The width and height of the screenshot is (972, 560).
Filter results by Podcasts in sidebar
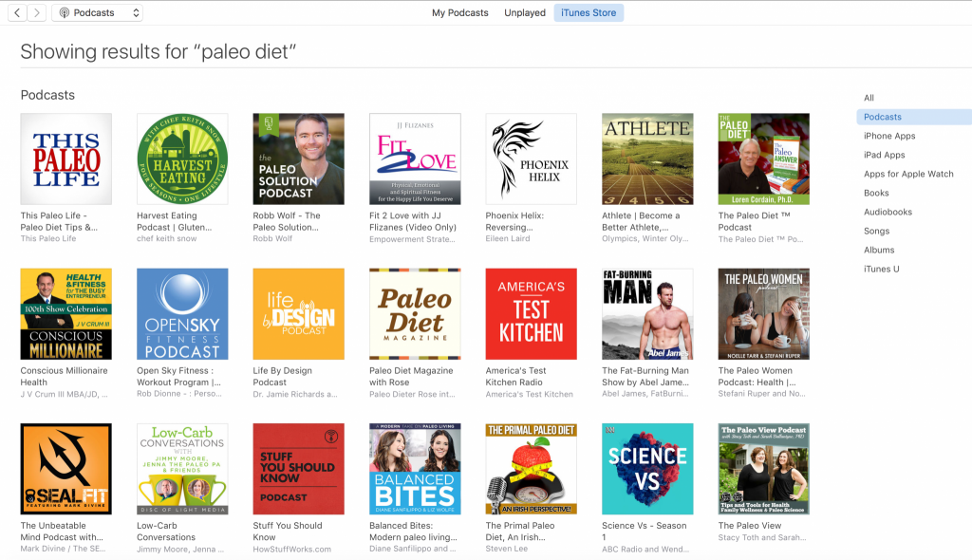pos(914,117)
